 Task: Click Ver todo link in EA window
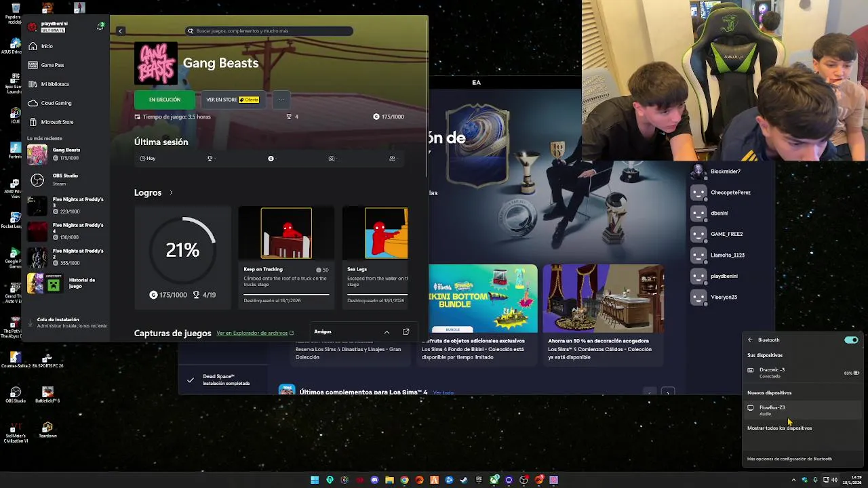tap(443, 392)
